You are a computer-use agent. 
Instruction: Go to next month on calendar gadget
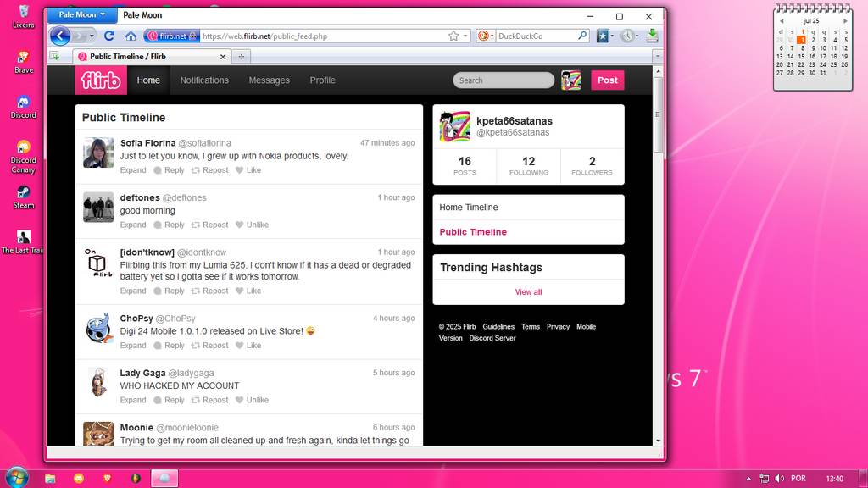[845, 21]
